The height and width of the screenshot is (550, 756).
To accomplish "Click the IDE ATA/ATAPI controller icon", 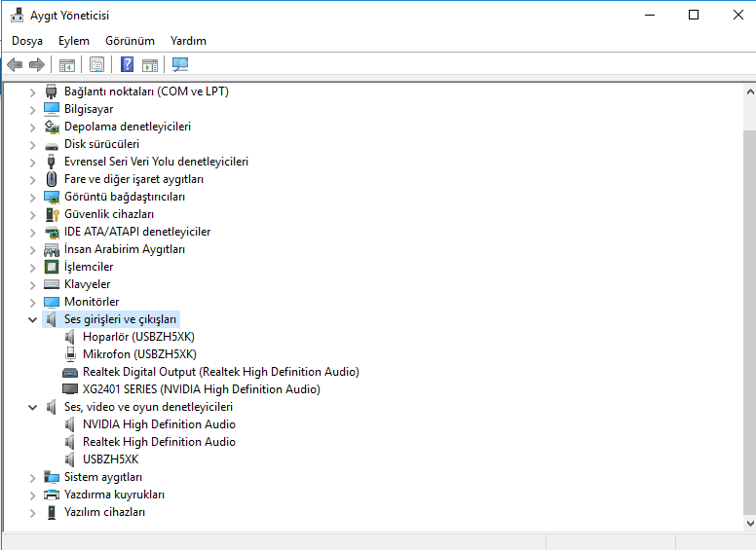I will pyautogui.click(x=52, y=232).
